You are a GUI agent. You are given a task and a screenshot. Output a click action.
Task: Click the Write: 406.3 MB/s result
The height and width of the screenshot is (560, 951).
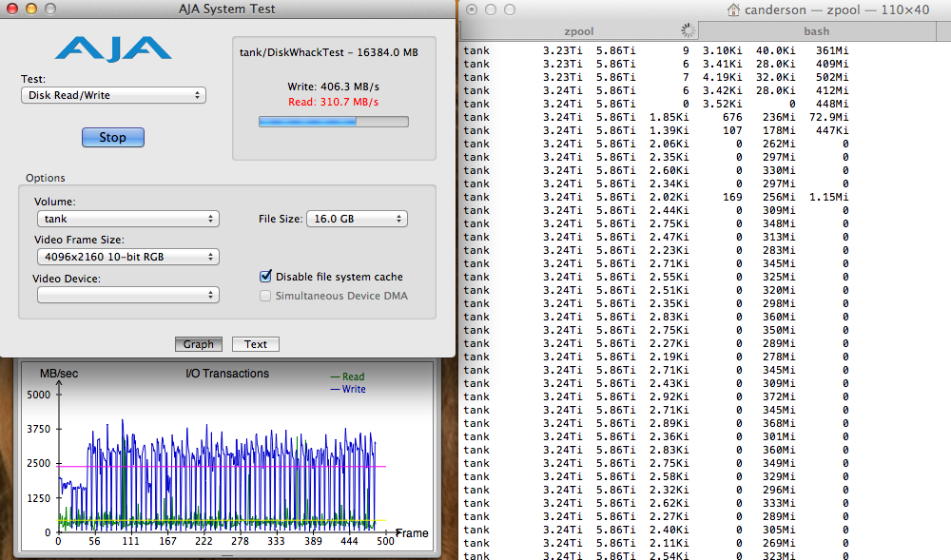point(334,87)
